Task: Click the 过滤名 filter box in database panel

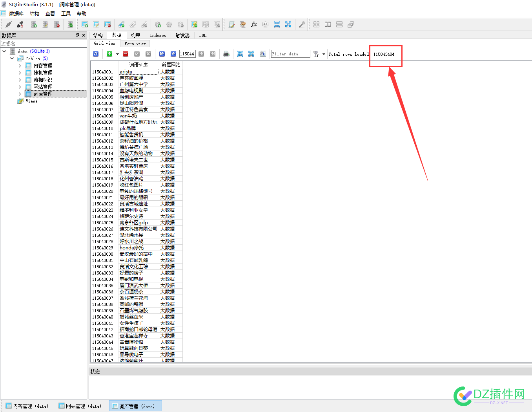Action: (44, 44)
